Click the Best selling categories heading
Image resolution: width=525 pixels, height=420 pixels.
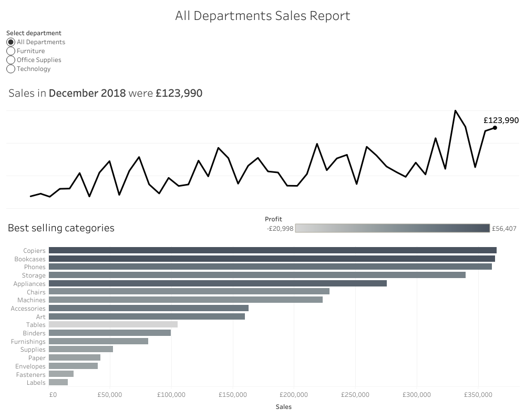61,228
